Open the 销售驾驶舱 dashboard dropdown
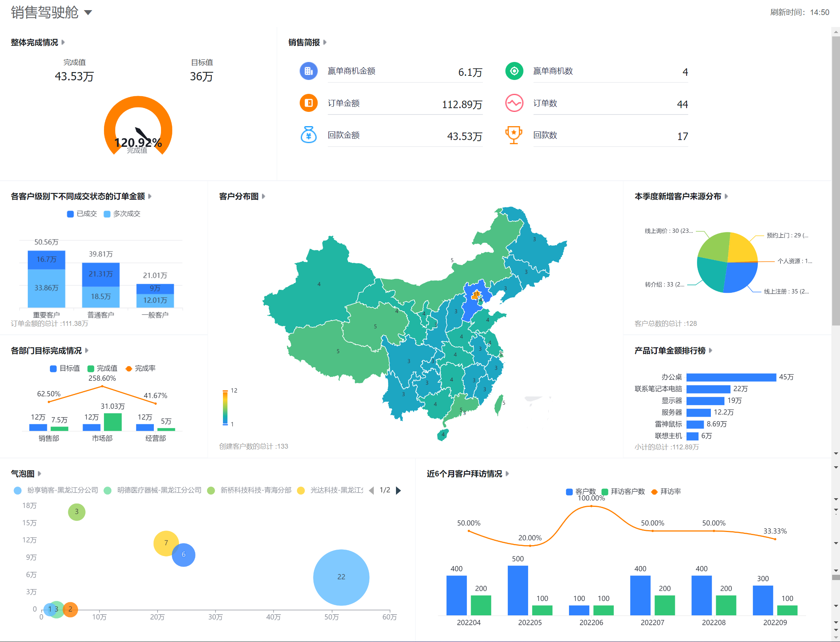The height and width of the screenshot is (642, 840). 88,13
